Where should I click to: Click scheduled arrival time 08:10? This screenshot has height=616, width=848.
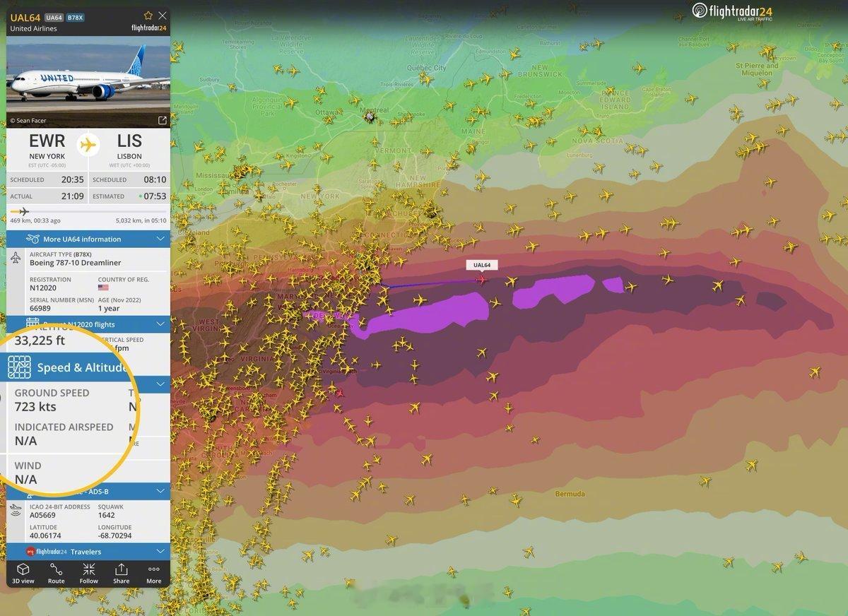155,179
